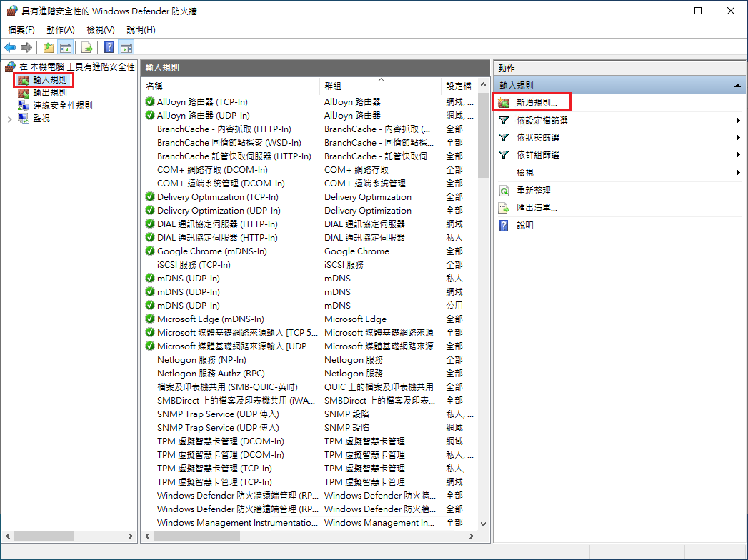Click the 說明 help icon in Actions pane
Image resolution: width=748 pixels, height=560 pixels.
tap(504, 226)
